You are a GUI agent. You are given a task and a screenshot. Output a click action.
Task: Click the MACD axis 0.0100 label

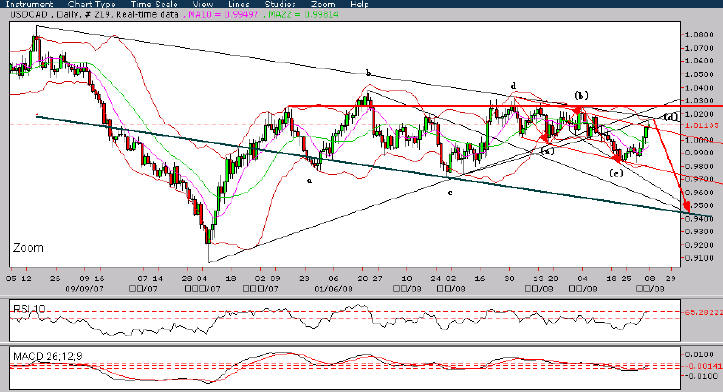[700, 354]
